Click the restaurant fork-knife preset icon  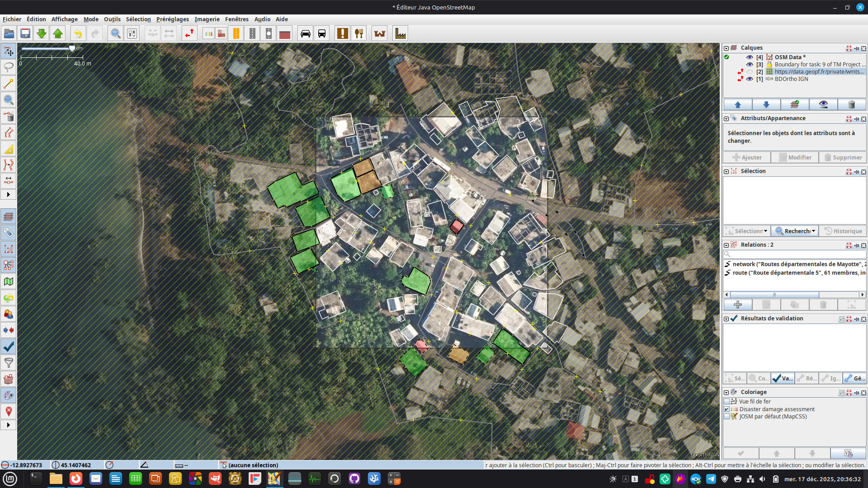359,33
